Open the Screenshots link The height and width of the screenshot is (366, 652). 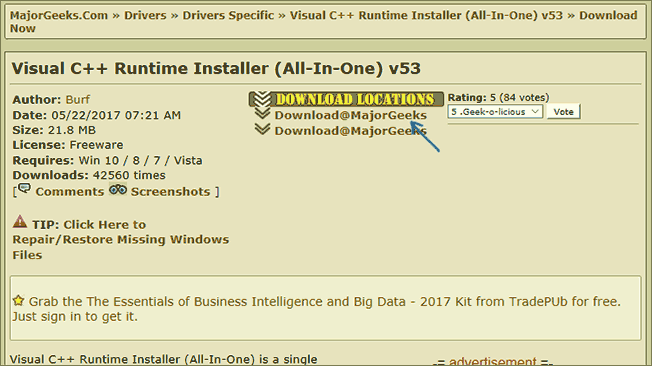pyautogui.click(x=170, y=192)
